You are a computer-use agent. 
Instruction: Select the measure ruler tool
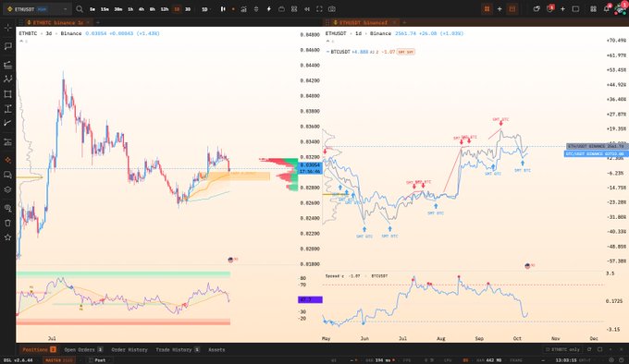(7, 123)
